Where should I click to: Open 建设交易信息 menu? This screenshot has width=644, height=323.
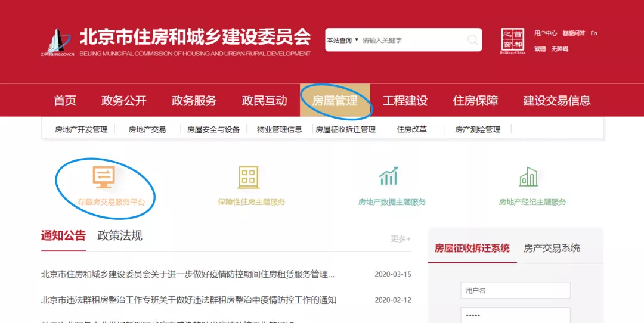(557, 101)
